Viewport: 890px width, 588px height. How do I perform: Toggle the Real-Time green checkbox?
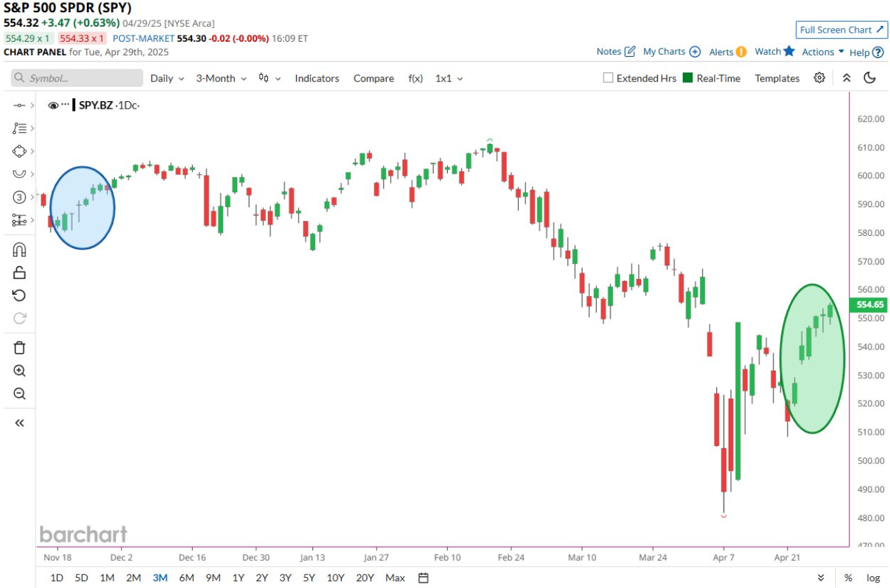688,78
